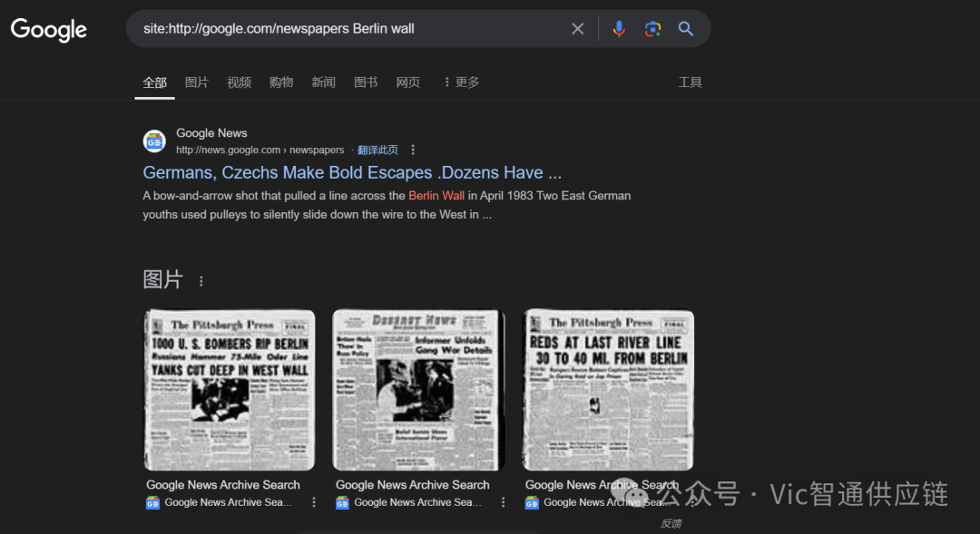Click the 图片 section heading
The width and height of the screenshot is (980, 534).
[x=162, y=280]
